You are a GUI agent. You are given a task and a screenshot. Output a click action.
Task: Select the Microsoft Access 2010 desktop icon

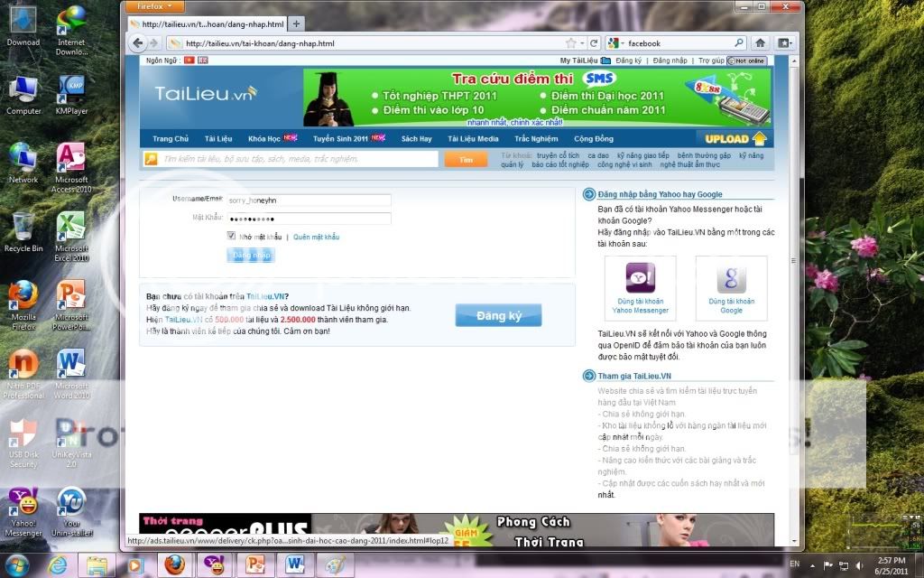[x=71, y=168]
